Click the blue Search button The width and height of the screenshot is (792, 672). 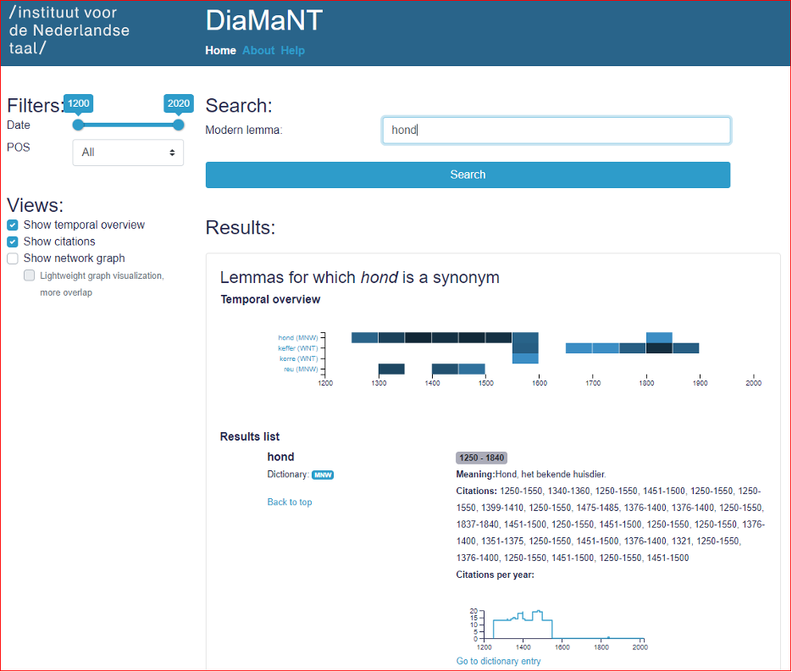point(468,175)
